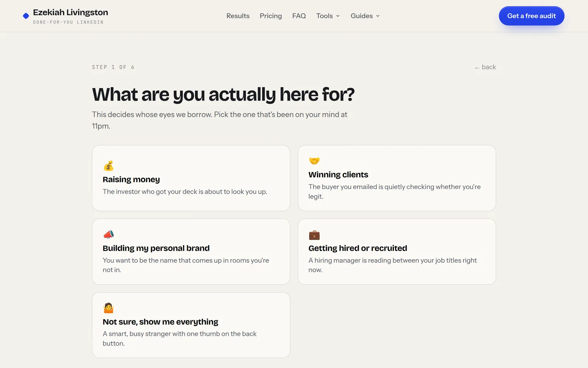This screenshot has width=588, height=368.
Task: Open the Results nav item
Action: coord(238,16)
